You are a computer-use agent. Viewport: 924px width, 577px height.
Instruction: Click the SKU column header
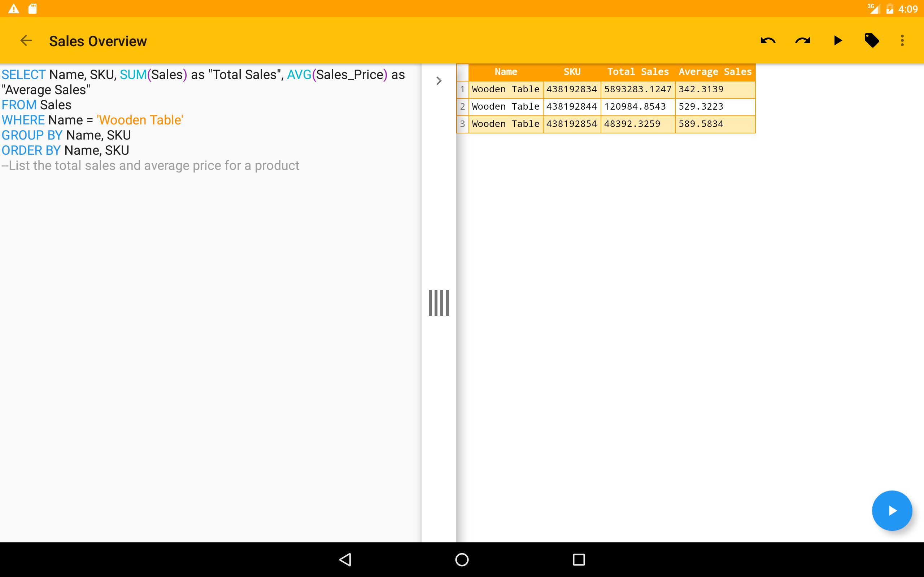572,72
